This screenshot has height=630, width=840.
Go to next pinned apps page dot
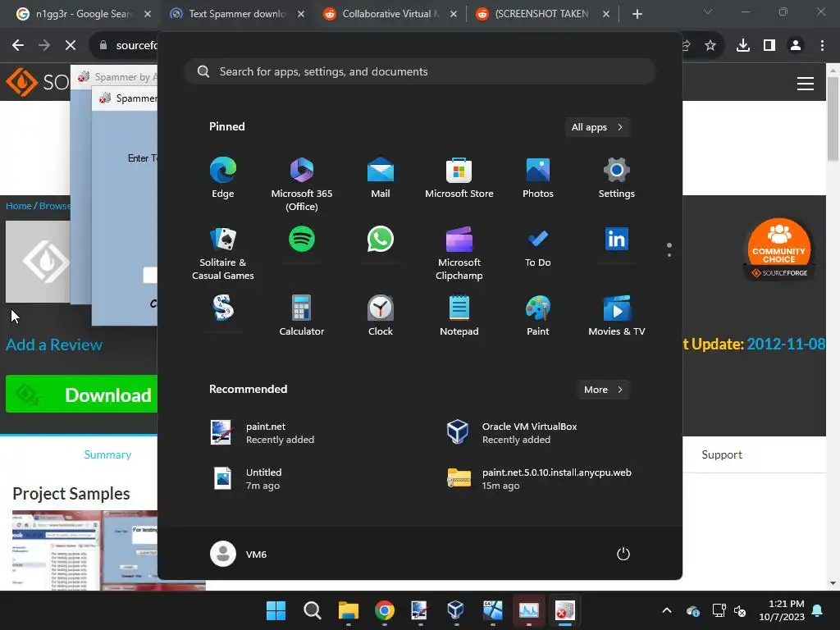point(669,255)
